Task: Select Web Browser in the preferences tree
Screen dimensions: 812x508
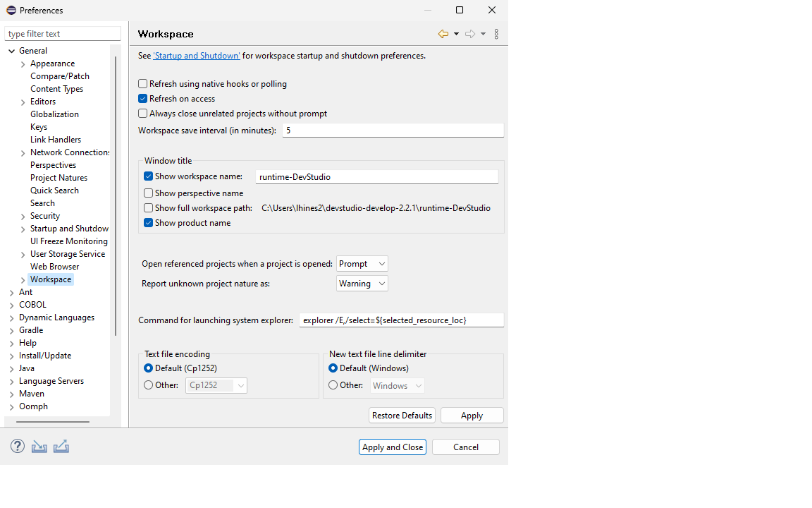Action: 54,267
